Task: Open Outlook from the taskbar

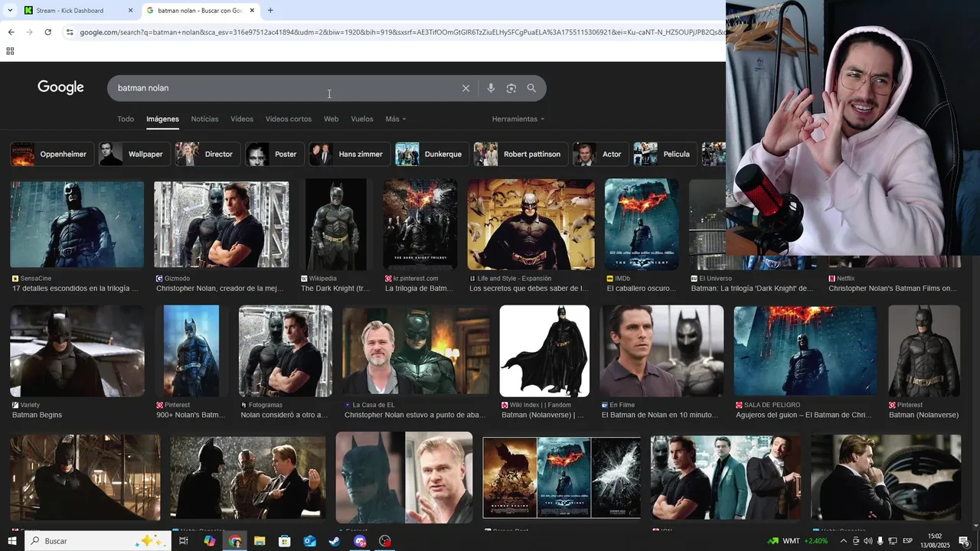Action: click(x=310, y=541)
